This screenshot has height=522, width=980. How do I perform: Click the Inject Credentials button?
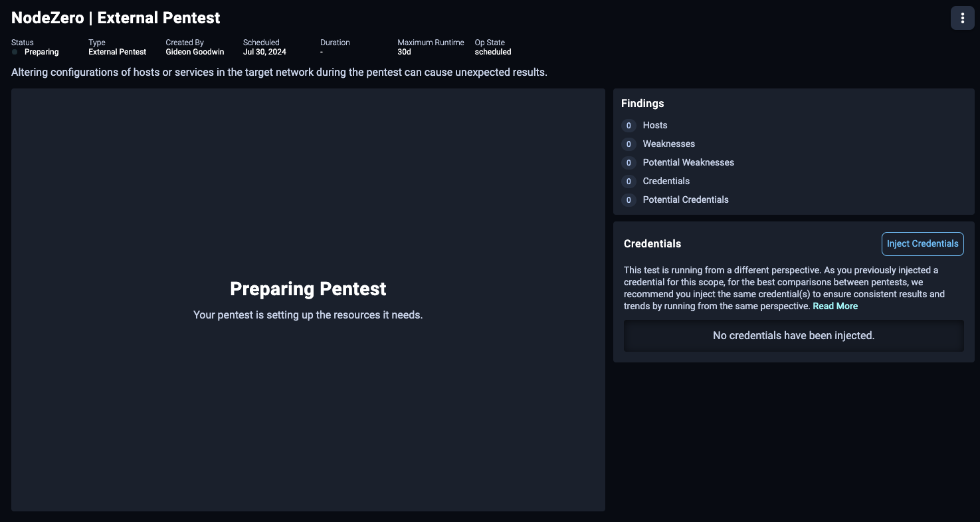point(922,243)
